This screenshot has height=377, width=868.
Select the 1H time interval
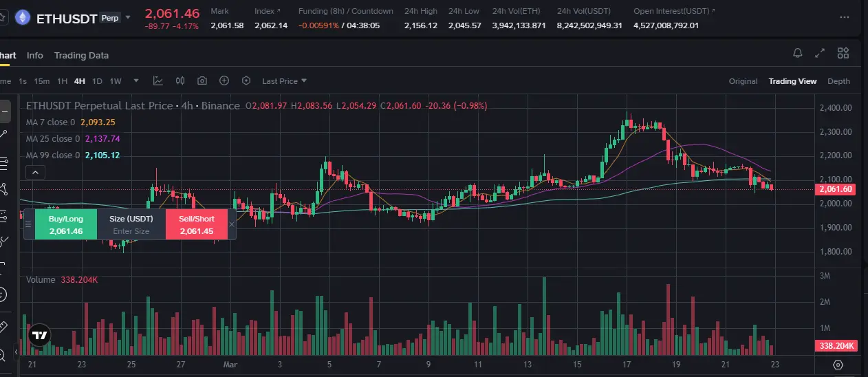(x=62, y=81)
